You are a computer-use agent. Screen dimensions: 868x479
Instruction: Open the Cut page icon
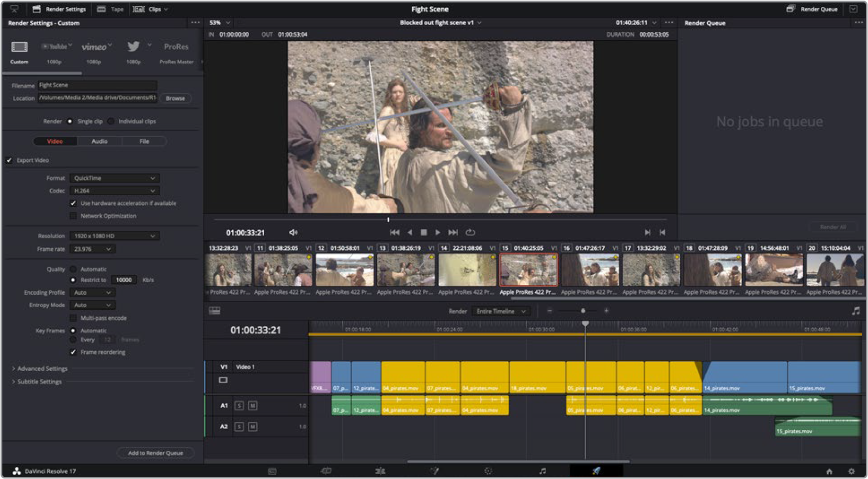click(326, 471)
